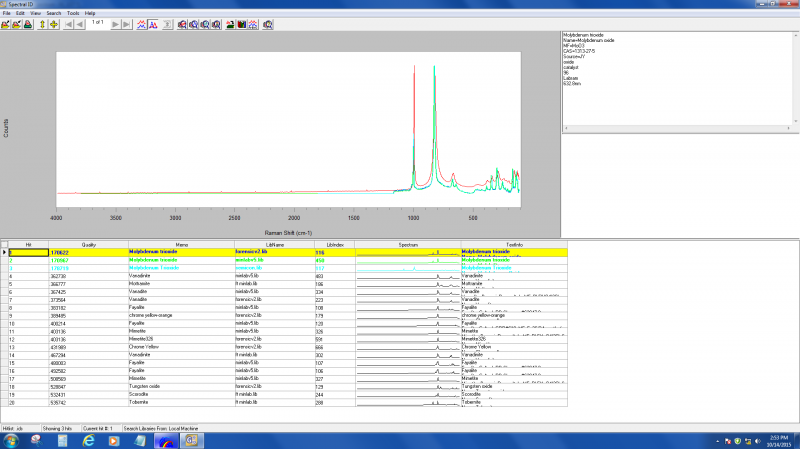Click the vertical autoscale yellow arrow icon
Image resolution: width=800 pixels, height=449 pixels.
pos(41,23)
